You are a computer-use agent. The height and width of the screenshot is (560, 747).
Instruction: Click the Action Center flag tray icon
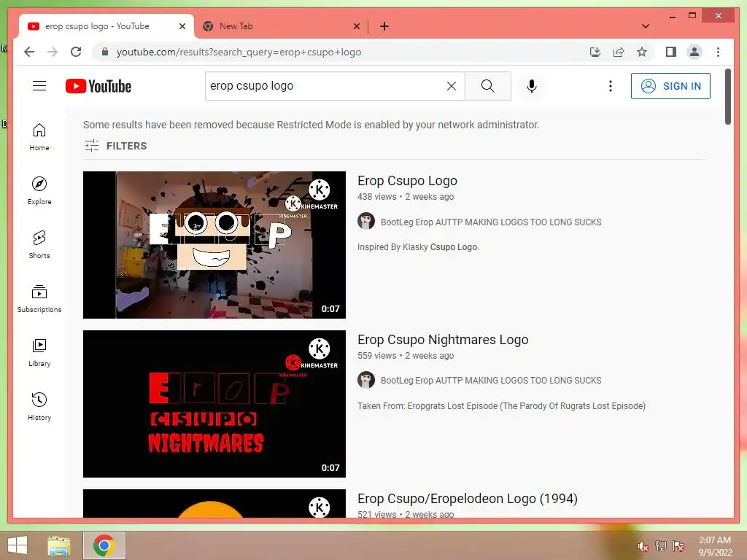[678, 546]
